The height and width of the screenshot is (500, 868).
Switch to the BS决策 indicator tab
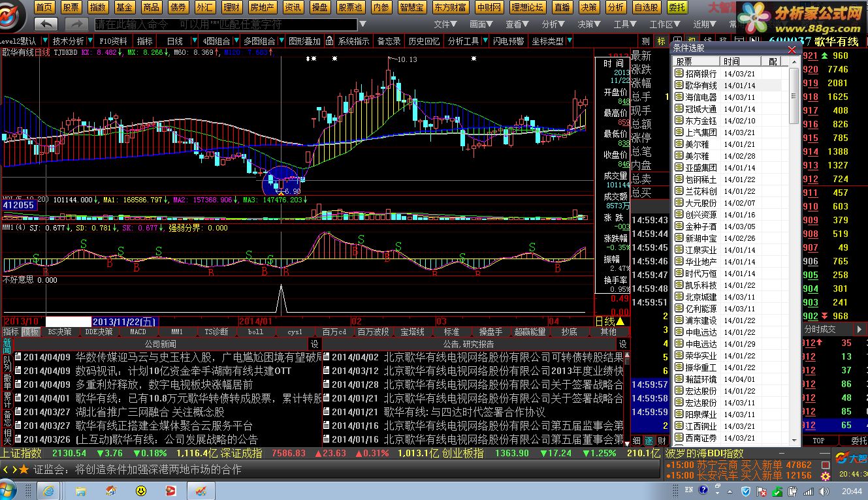click(59, 332)
